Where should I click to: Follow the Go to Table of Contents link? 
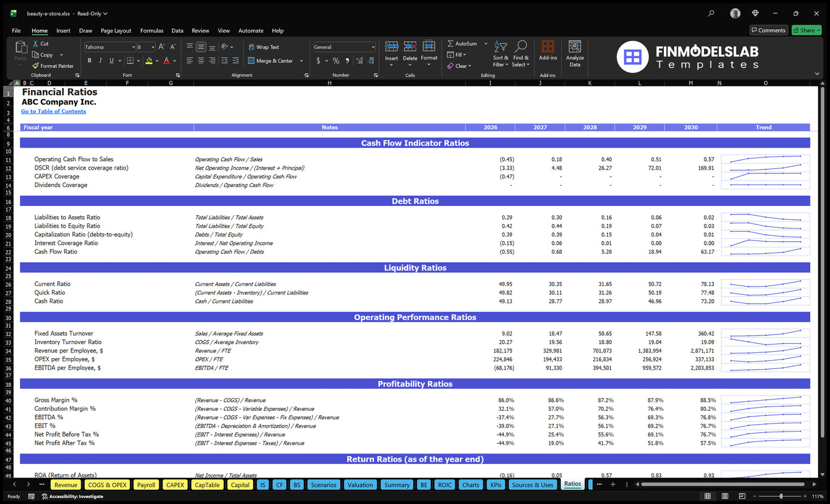coord(53,112)
